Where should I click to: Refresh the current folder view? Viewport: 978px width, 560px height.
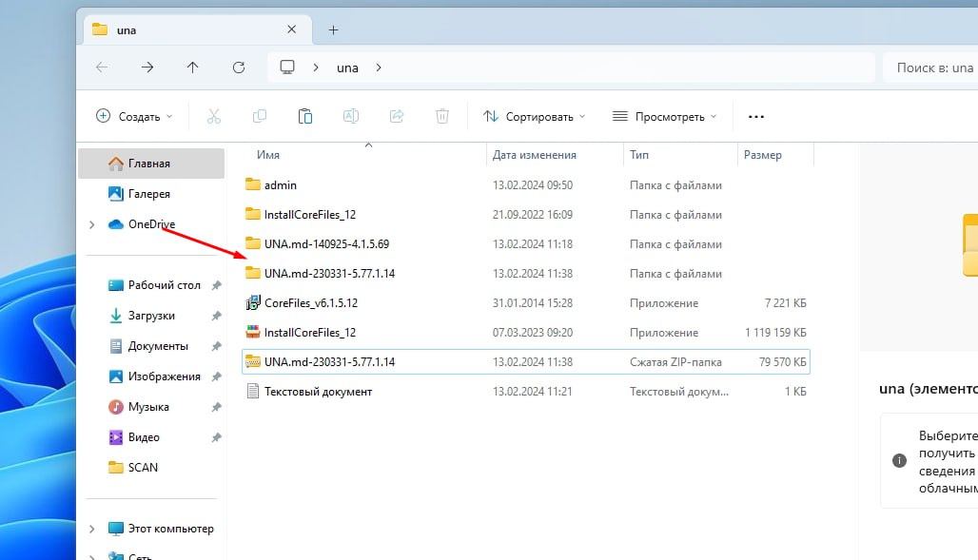[x=238, y=68]
